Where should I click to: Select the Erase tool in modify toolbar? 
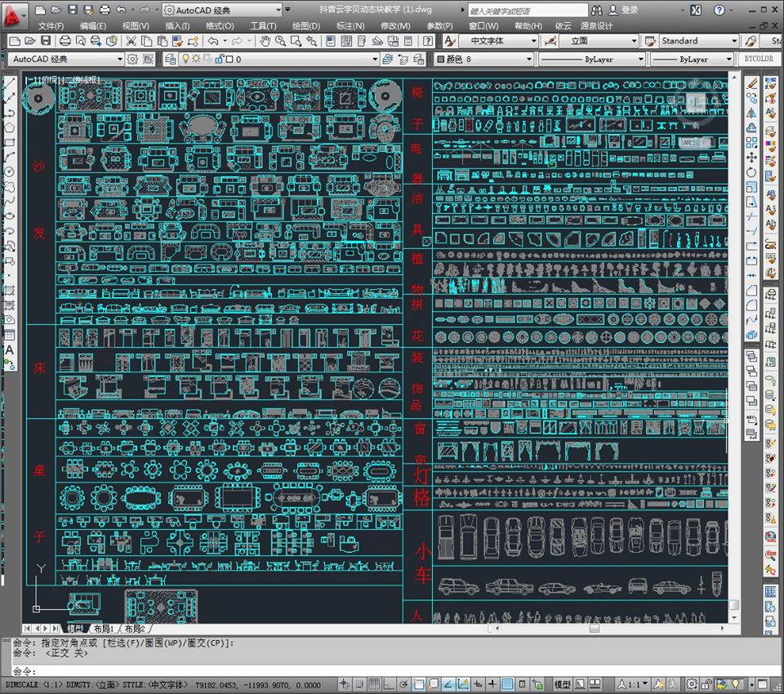coord(751,85)
